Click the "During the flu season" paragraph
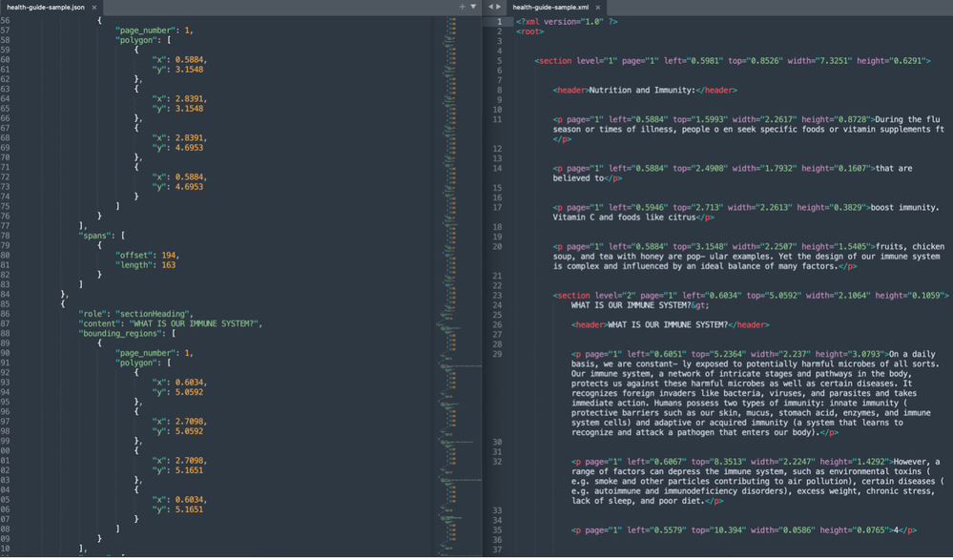 pyautogui.click(x=749, y=129)
